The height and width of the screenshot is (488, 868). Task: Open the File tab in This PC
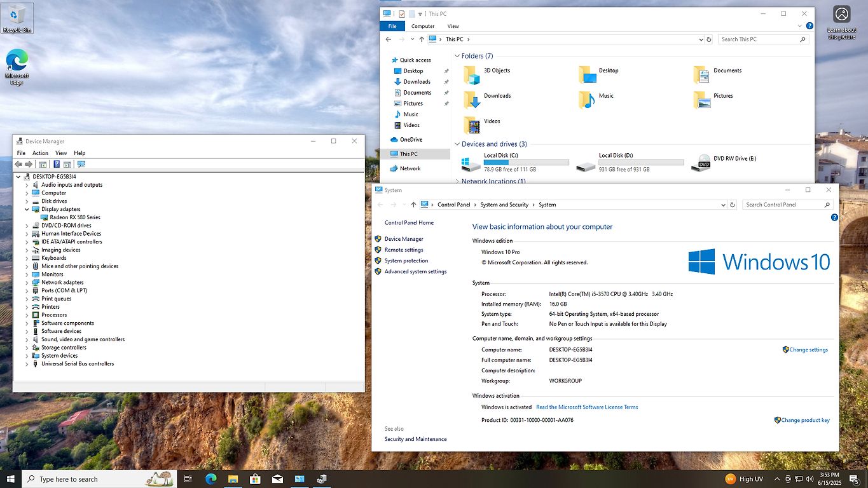tap(392, 26)
